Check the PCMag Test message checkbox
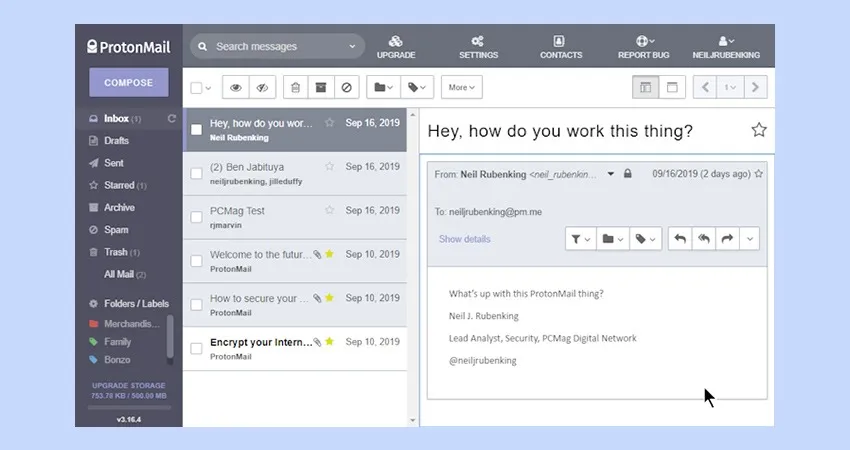The height and width of the screenshot is (450, 850). (196, 217)
